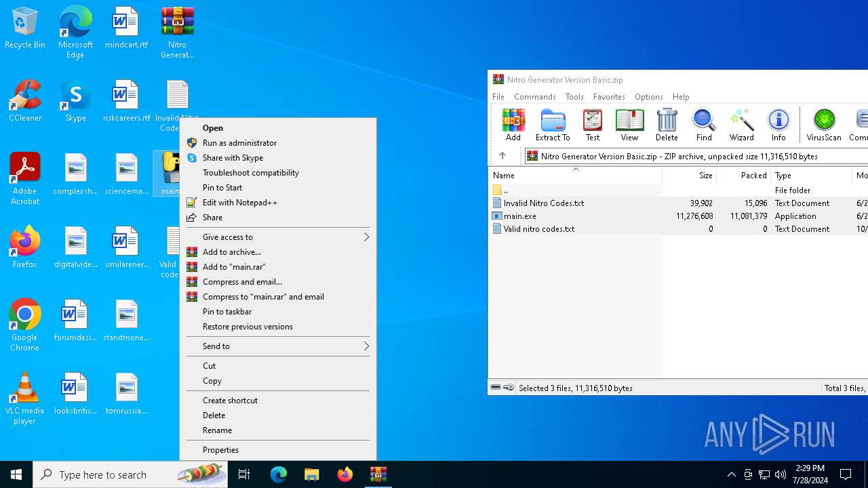Select the Skype desktop icon
Viewport: 868px width, 488px height.
point(75,102)
